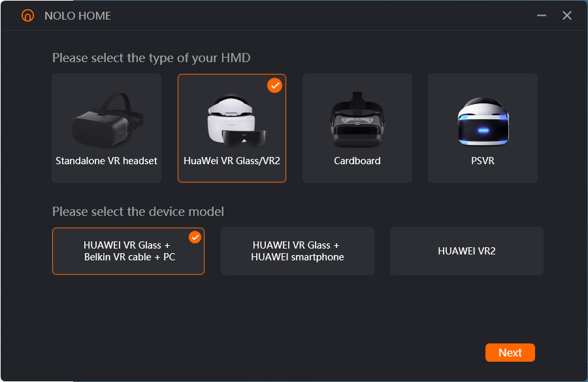The image size is (588, 382).
Task: Click checkmark on Belkin VR cable option
Action: pos(195,237)
